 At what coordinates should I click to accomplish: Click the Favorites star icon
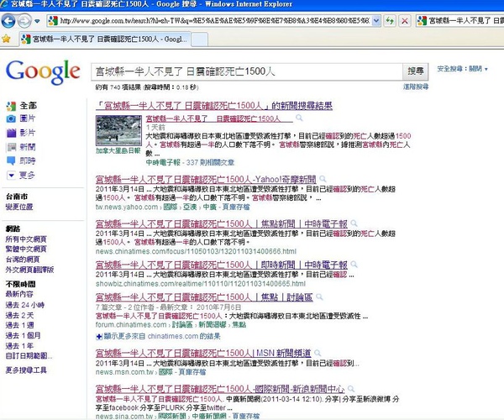click(6, 39)
